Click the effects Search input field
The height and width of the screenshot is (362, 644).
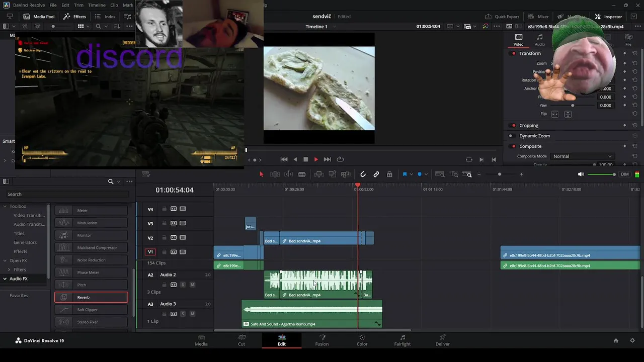tap(67, 194)
